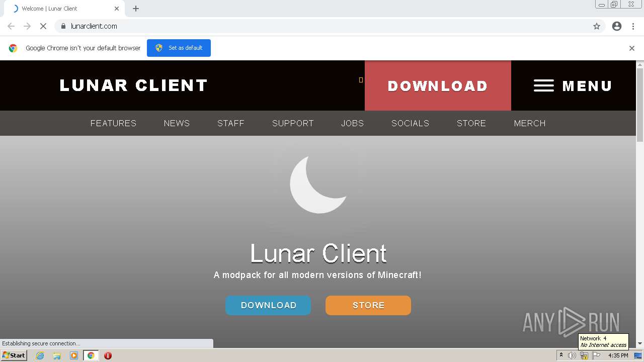The height and width of the screenshot is (362, 644).
Task: Open the STORE nav item
Action: point(471,123)
